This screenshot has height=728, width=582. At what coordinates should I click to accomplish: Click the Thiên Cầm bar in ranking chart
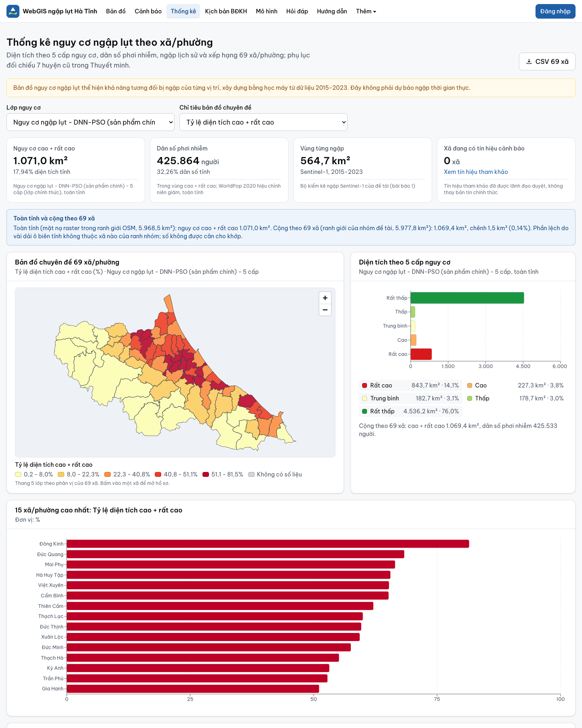[220, 606]
